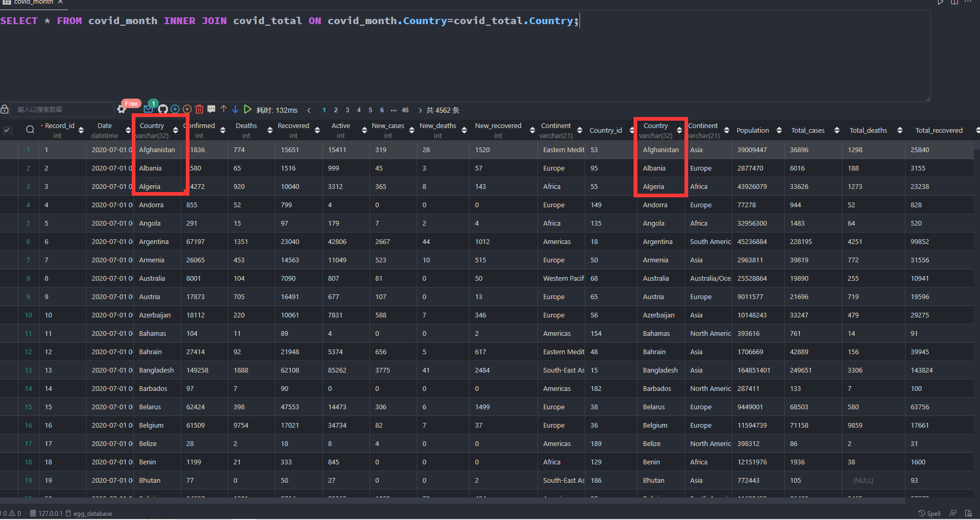The width and height of the screenshot is (980, 520).
Task: Click the lock icon beside the search box
Action: (x=5, y=109)
